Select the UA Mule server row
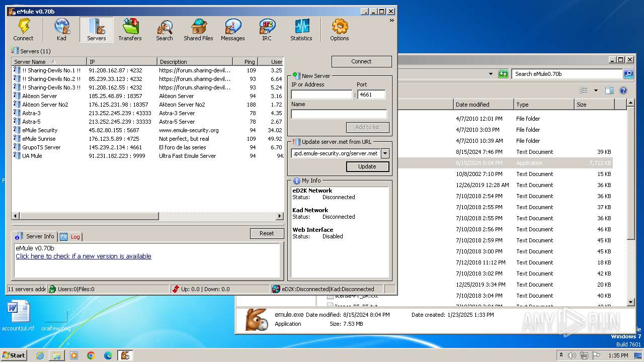 tap(148, 156)
